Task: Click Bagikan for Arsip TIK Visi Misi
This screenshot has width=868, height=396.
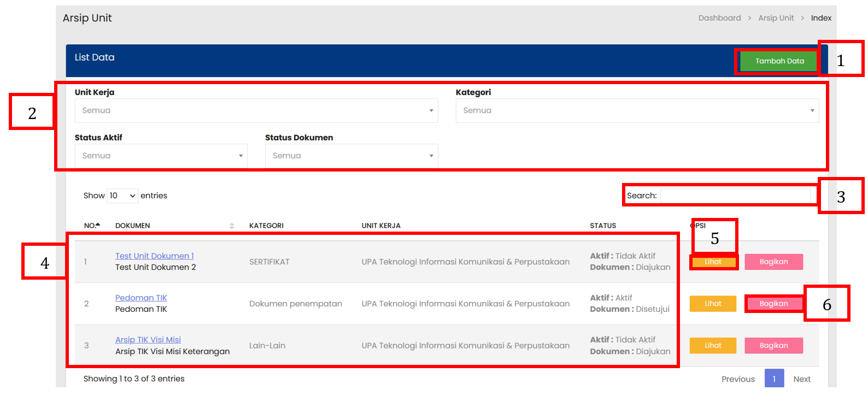Action: [773, 346]
